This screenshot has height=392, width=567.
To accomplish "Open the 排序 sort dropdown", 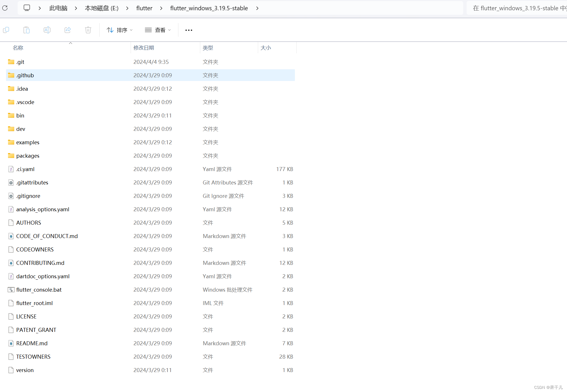I will (x=120, y=30).
